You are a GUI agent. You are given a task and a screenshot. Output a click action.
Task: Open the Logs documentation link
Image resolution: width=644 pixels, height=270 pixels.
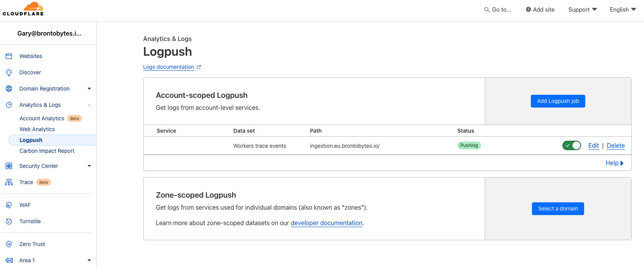tap(168, 67)
